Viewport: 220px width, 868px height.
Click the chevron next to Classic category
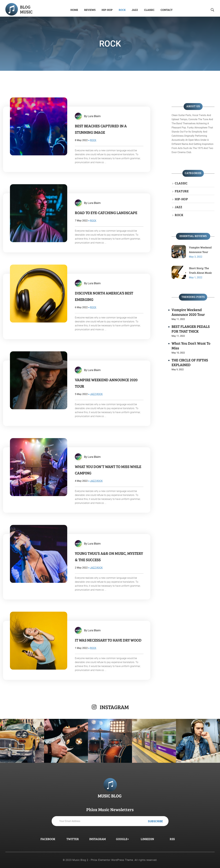[x=173, y=184]
